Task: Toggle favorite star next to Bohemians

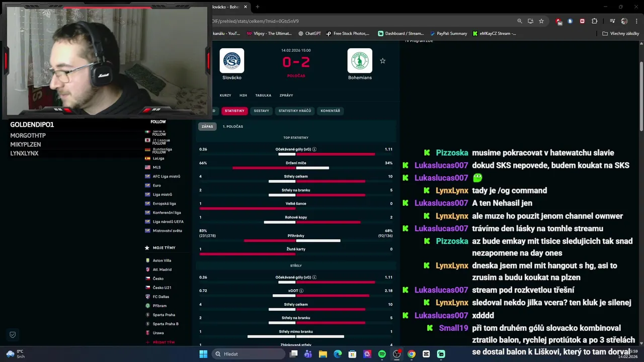Action: 382,61
